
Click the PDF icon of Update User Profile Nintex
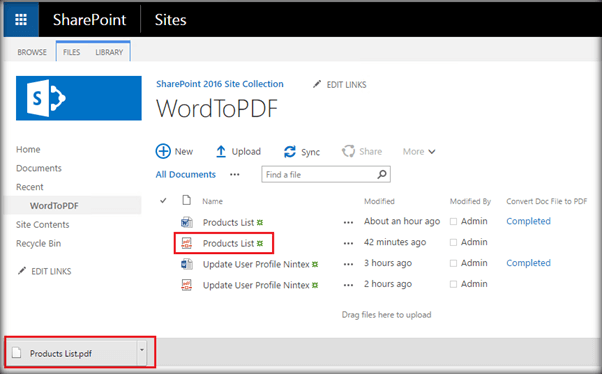pos(187,285)
